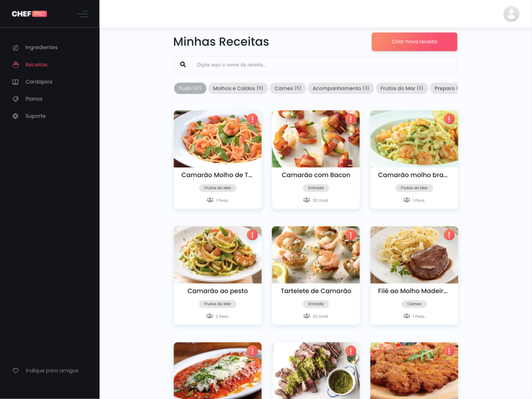Collapse the sidebar with the hamburger icon
The width and height of the screenshot is (532, 399).
click(x=83, y=14)
